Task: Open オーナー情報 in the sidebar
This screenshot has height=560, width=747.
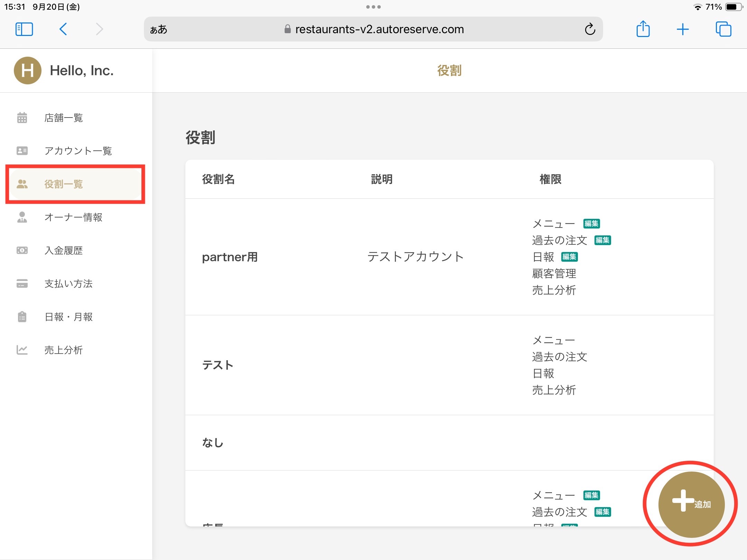Action: coord(73,217)
